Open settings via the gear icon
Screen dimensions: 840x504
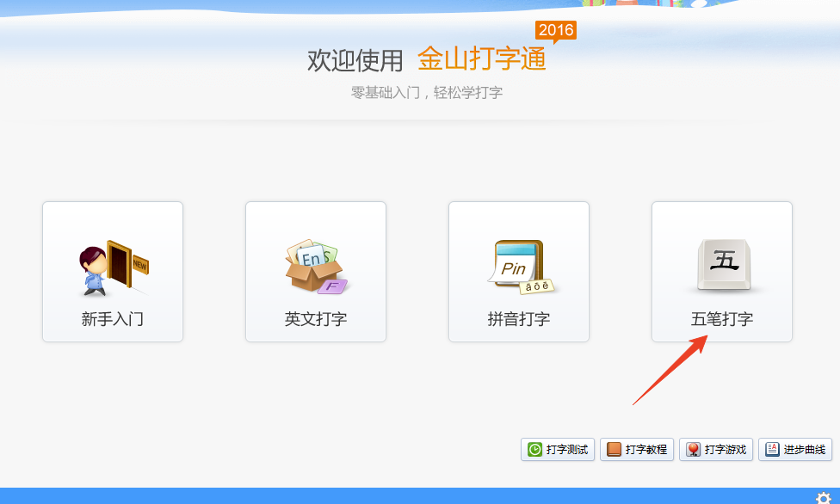pyautogui.click(x=823, y=498)
